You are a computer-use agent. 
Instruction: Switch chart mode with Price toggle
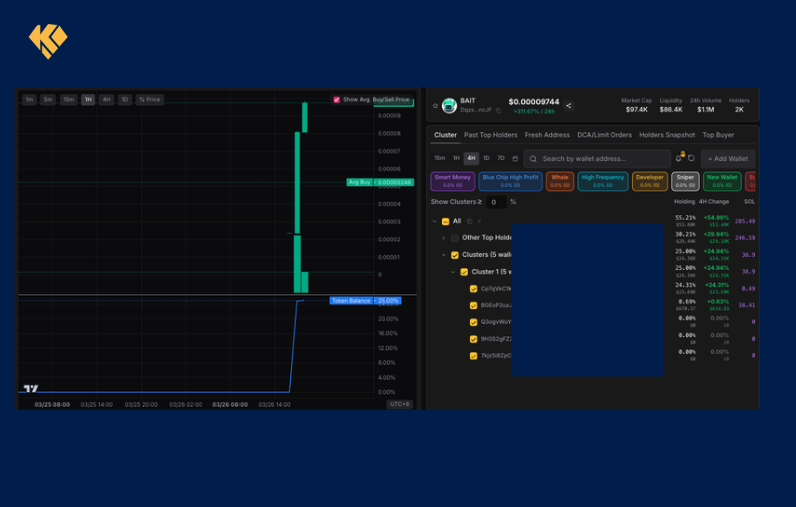[x=150, y=99]
